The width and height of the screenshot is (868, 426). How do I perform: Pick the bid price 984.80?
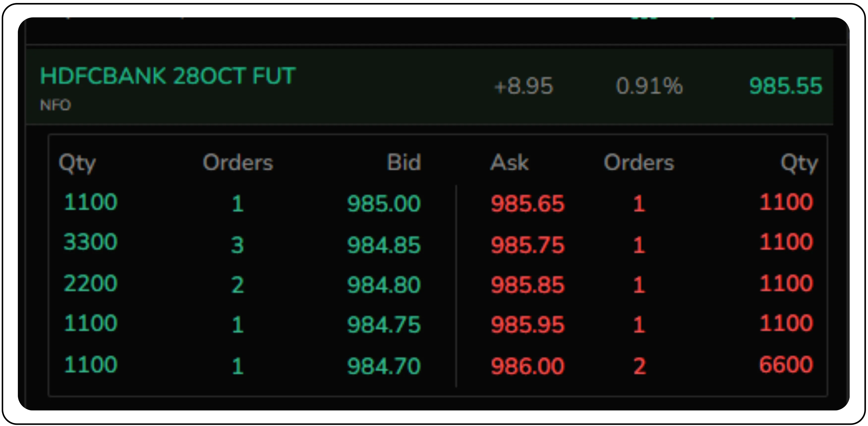(x=384, y=285)
